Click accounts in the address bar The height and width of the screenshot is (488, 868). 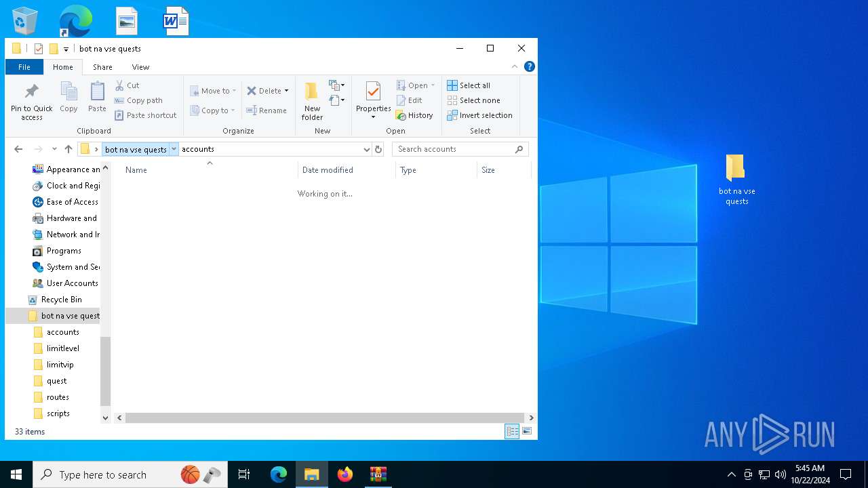(x=198, y=149)
